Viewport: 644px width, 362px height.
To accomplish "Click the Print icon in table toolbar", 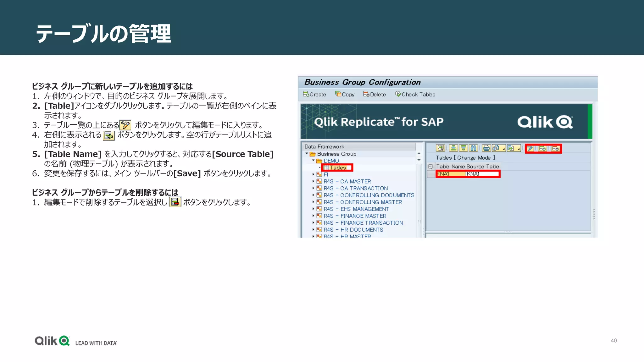I will 486,148.
